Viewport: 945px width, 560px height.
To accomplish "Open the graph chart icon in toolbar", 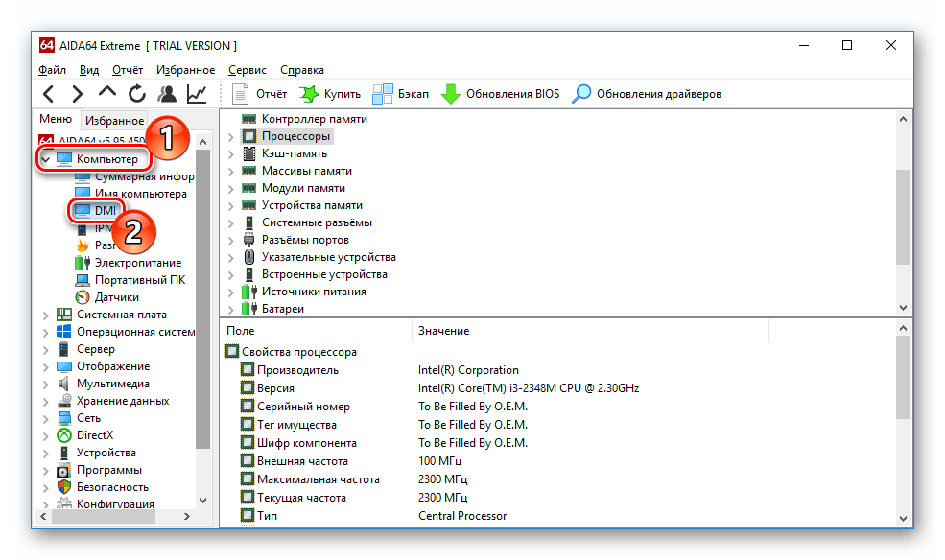I will point(197,94).
